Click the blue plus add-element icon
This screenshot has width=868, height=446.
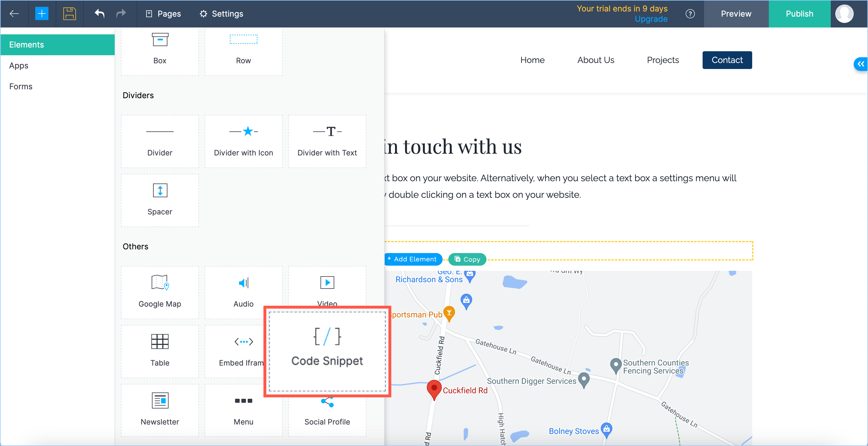[x=42, y=14]
